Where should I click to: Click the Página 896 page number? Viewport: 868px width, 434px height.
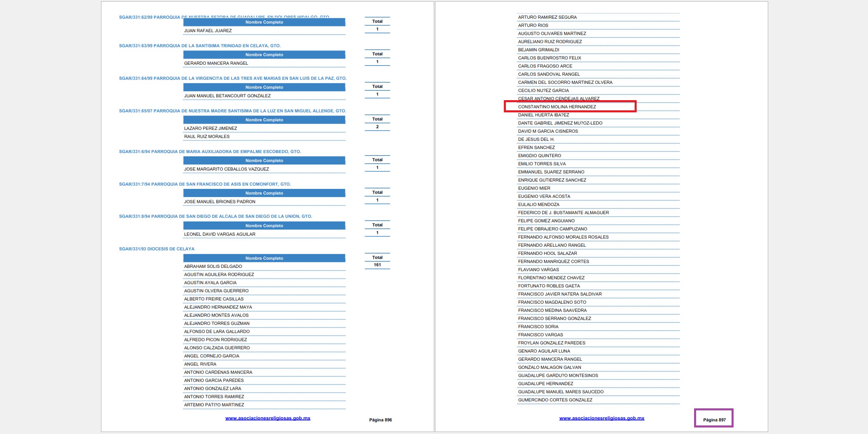pos(380,420)
